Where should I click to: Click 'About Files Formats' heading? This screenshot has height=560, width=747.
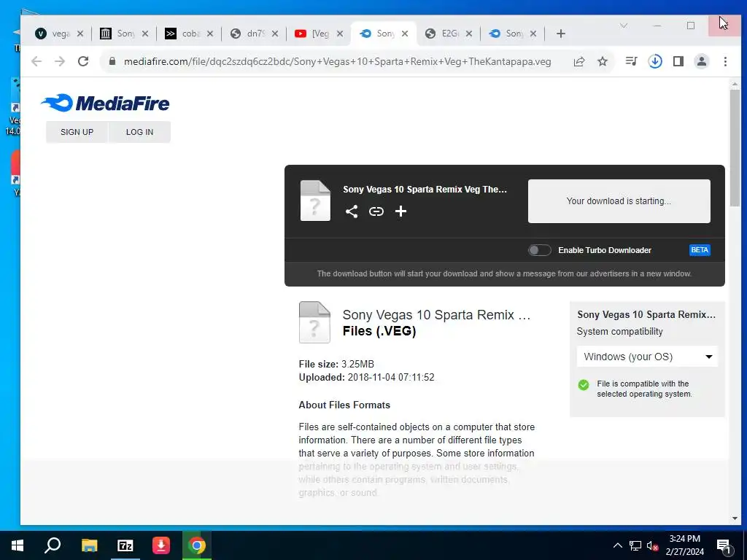point(344,405)
